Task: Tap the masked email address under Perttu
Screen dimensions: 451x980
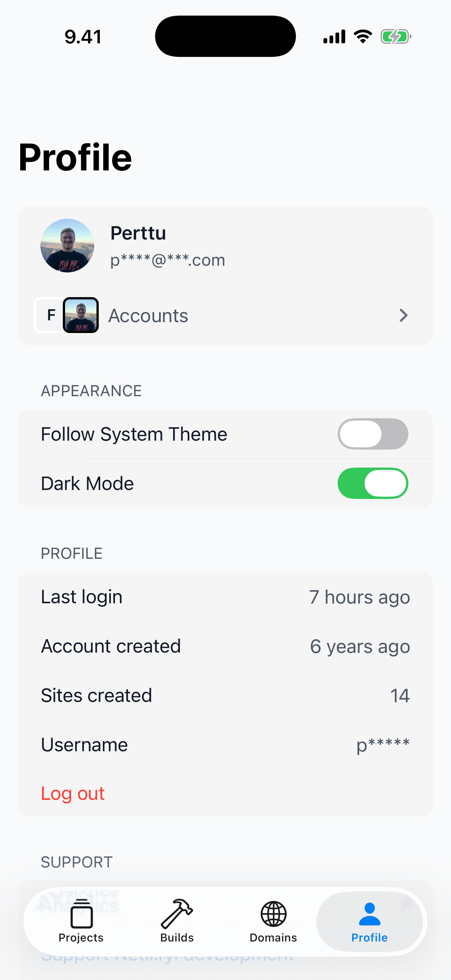Action: [168, 260]
